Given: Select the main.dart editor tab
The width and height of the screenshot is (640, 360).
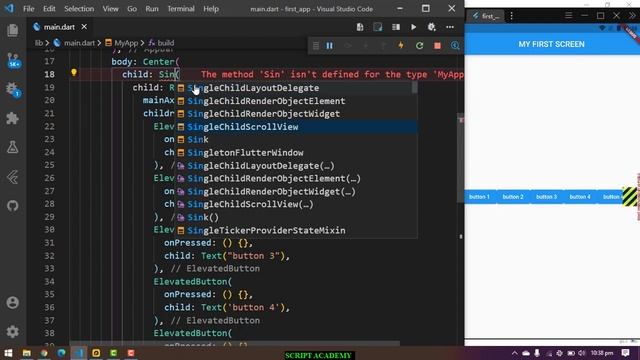Looking at the screenshot, I should [59, 27].
